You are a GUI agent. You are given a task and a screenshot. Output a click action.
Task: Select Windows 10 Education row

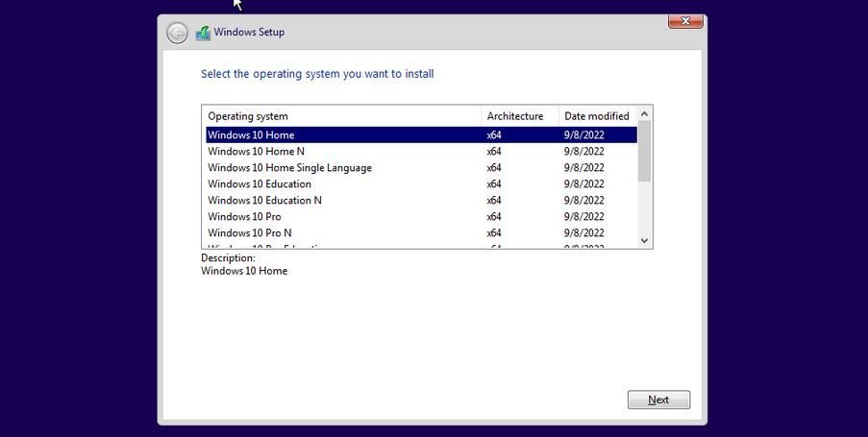coord(421,183)
